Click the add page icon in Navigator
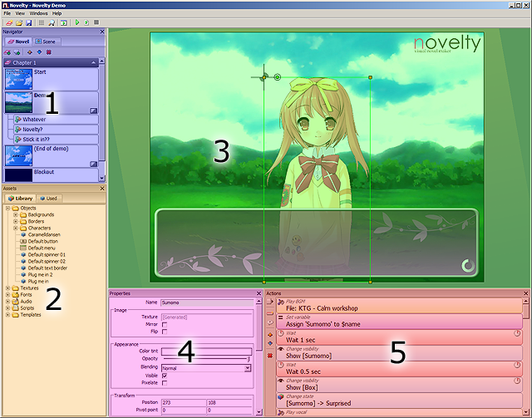 tap(17, 52)
